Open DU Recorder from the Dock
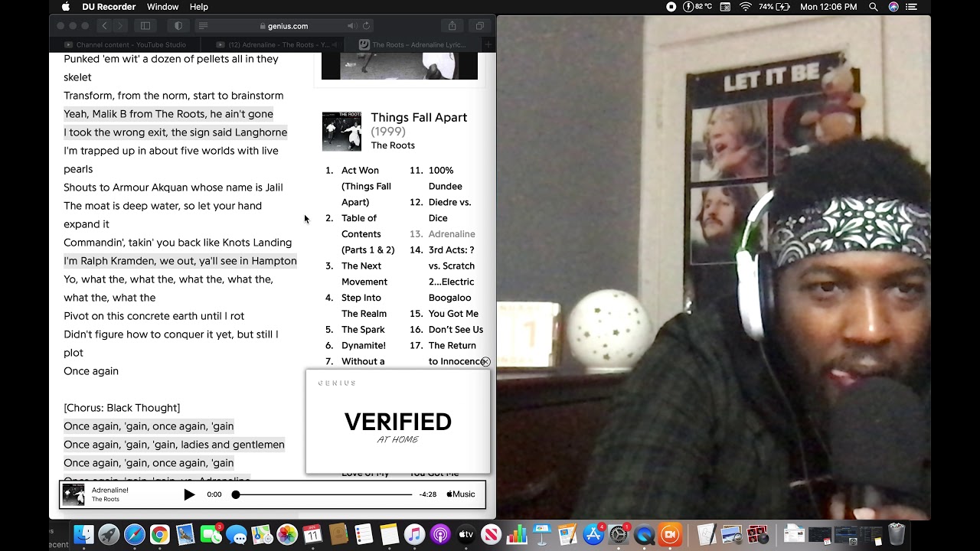Screen dimensions: 980x551 pos(670,534)
